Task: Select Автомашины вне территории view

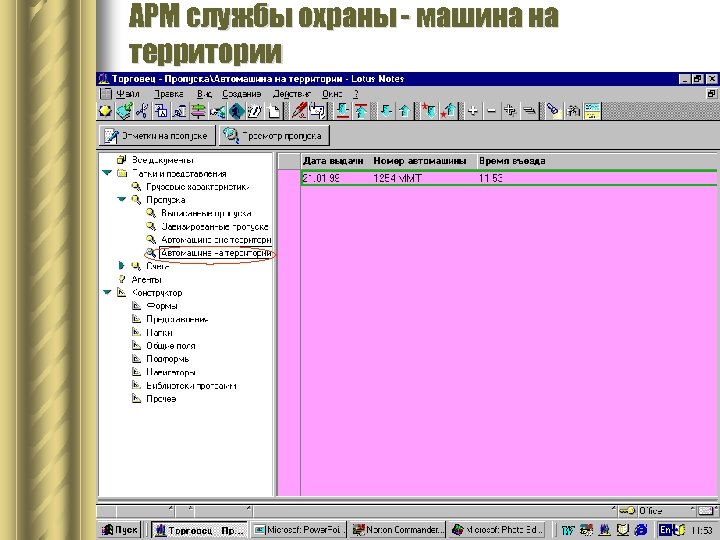Action: coord(216,240)
